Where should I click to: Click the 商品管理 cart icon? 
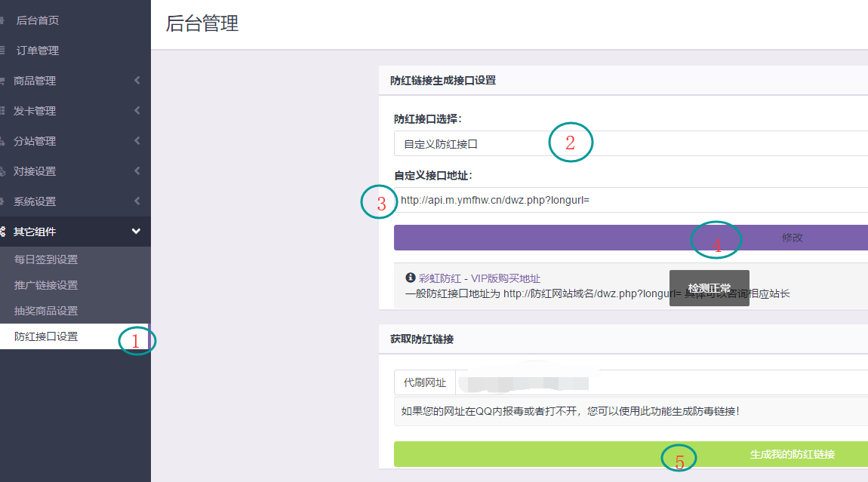[x=3, y=81]
